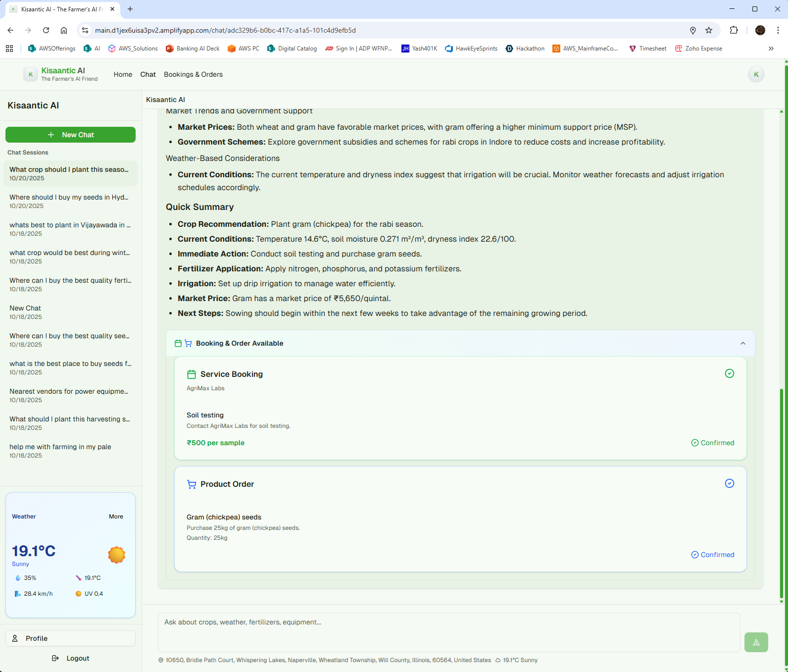Open chat 'what crop would be best during wint...'

70,257
